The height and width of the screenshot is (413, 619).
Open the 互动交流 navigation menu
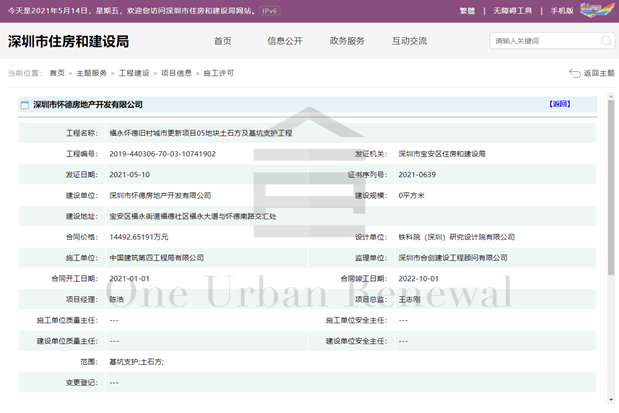coord(409,41)
